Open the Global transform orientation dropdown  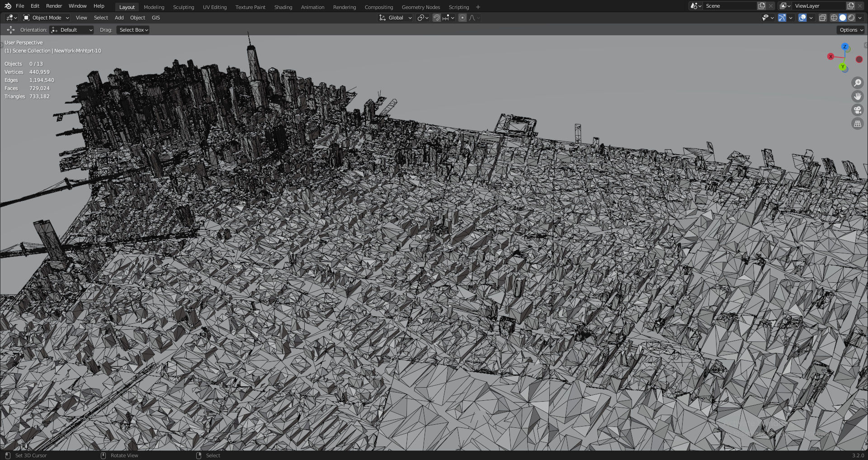tap(396, 18)
